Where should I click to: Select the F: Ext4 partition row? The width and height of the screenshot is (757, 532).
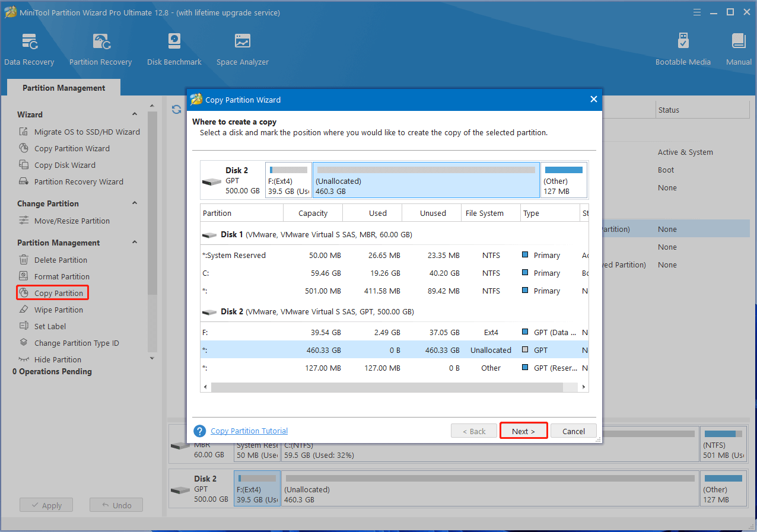[395, 332]
